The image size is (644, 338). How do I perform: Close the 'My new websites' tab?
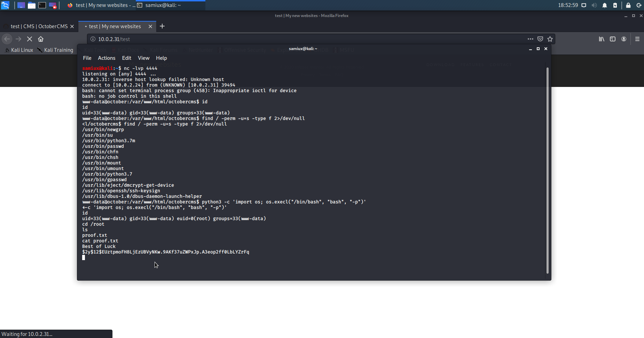pyautogui.click(x=150, y=26)
